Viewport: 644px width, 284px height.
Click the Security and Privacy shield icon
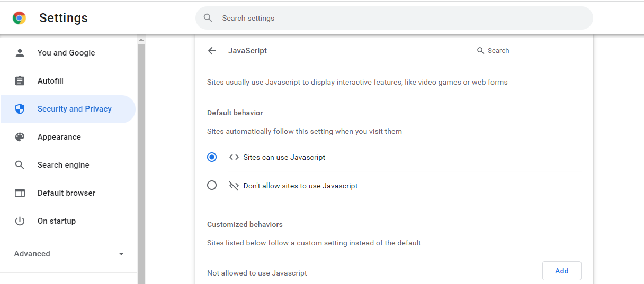[20, 109]
